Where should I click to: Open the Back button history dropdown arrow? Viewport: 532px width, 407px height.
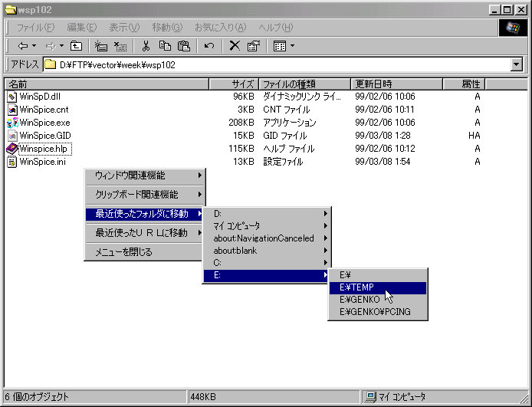click(x=34, y=46)
